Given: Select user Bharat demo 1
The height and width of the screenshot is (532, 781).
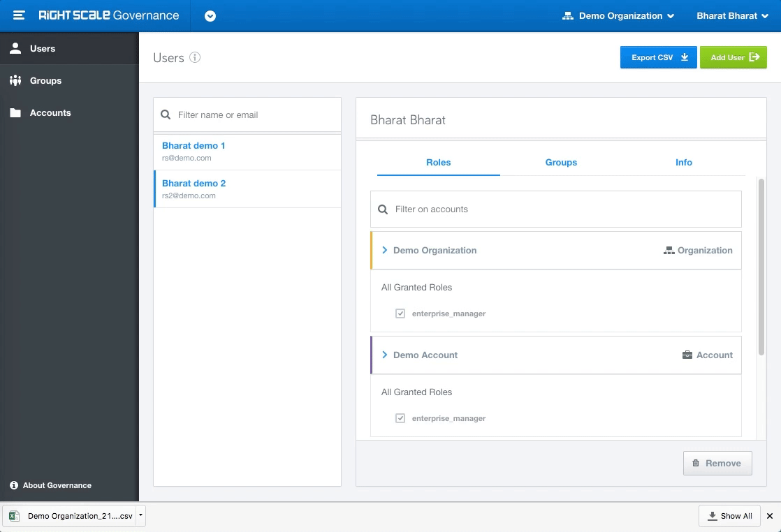Looking at the screenshot, I should point(247,152).
